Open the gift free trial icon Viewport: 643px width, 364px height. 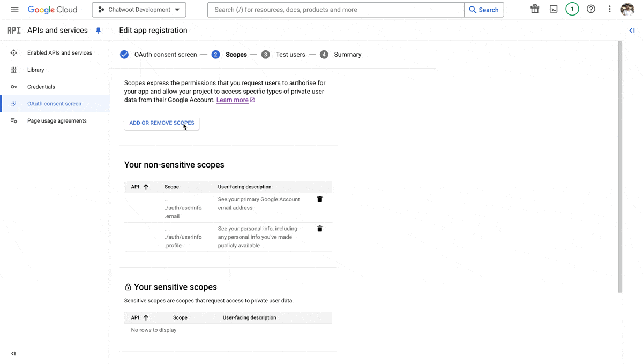click(x=535, y=9)
